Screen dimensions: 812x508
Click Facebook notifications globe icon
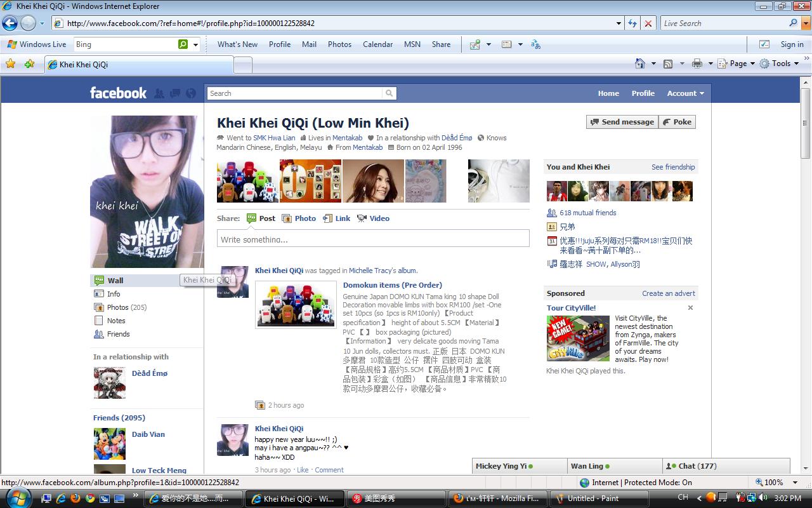(x=191, y=93)
